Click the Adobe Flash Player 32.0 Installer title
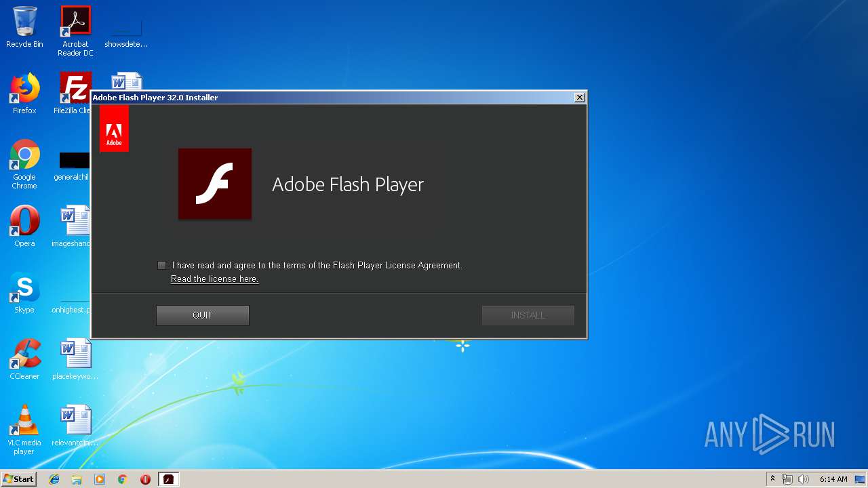The height and width of the screenshot is (488, 868). coord(155,98)
